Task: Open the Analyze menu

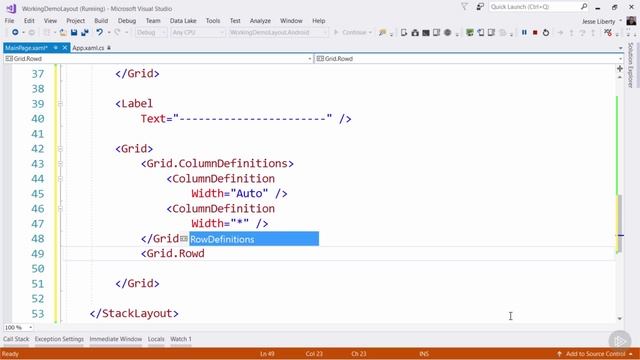Action: (260, 20)
